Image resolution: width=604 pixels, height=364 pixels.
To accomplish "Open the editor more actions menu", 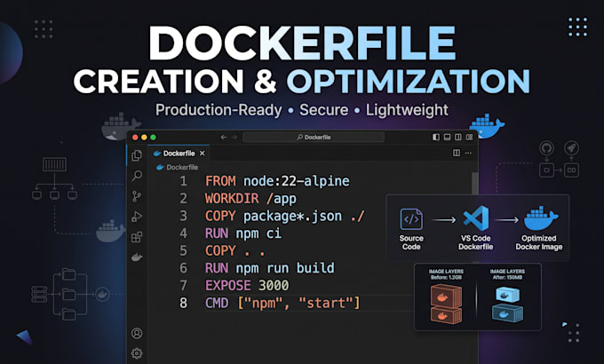I will coord(468,153).
